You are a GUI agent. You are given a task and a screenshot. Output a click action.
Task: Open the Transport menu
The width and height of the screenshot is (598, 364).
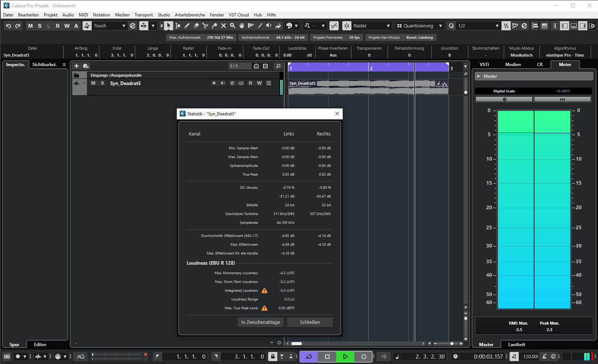(144, 15)
